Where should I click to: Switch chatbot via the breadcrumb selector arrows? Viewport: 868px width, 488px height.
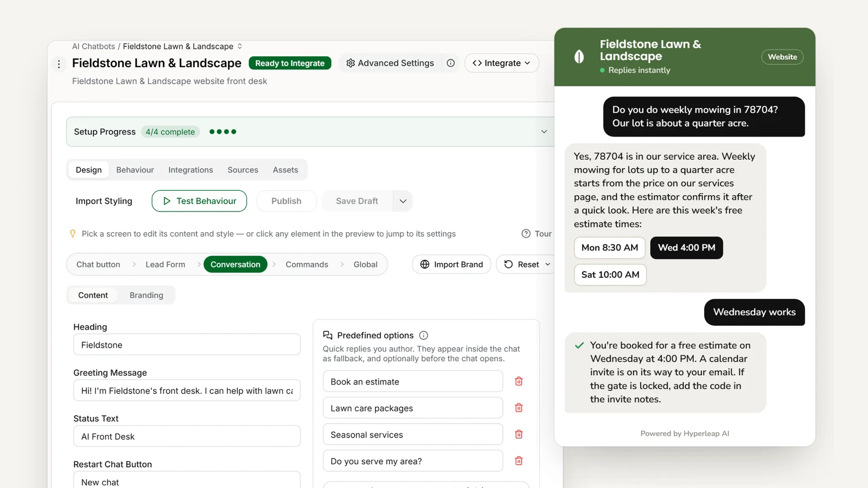(x=240, y=47)
